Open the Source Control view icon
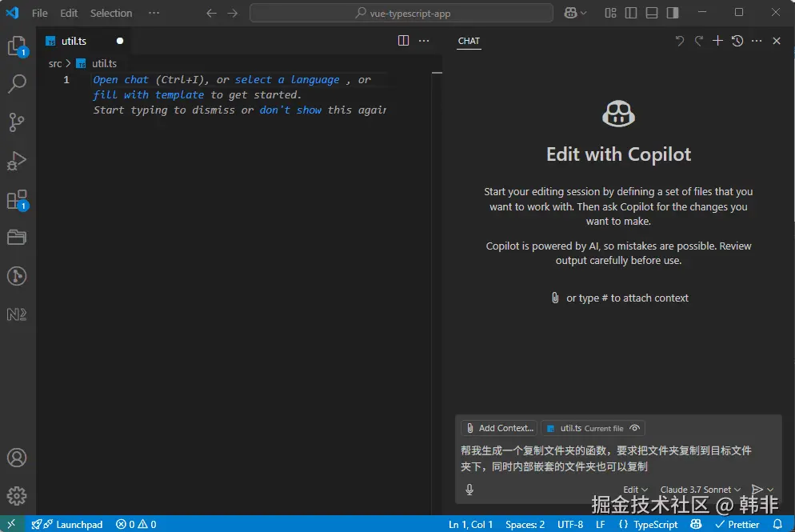The width and height of the screenshot is (795, 532). (x=18, y=122)
